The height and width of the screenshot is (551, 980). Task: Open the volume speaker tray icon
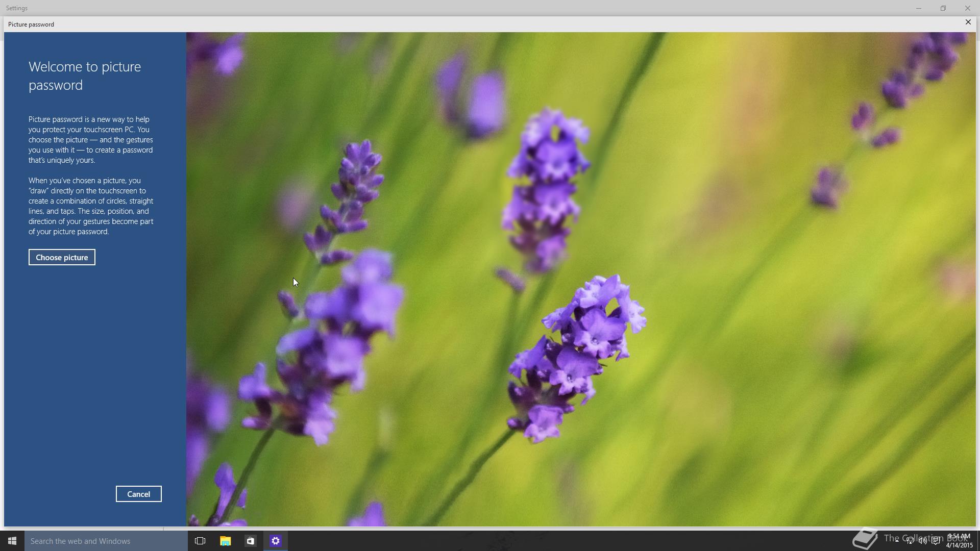[923, 541]
